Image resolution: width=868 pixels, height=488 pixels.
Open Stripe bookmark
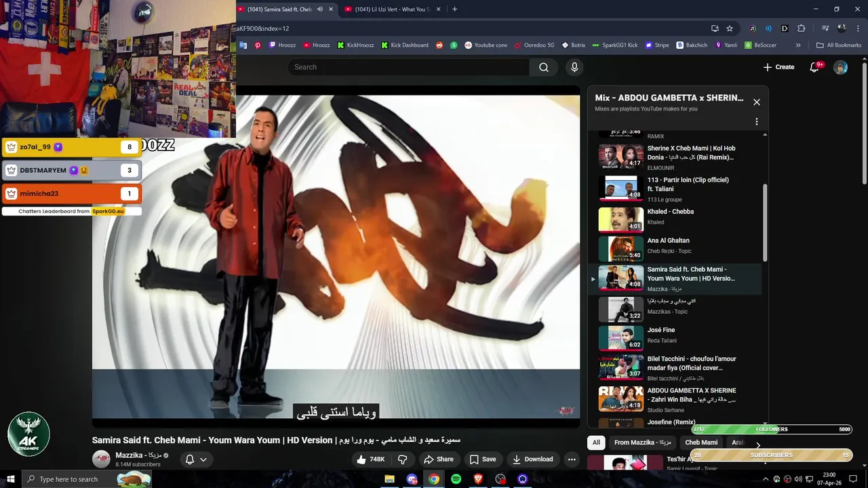pos(656,45)
